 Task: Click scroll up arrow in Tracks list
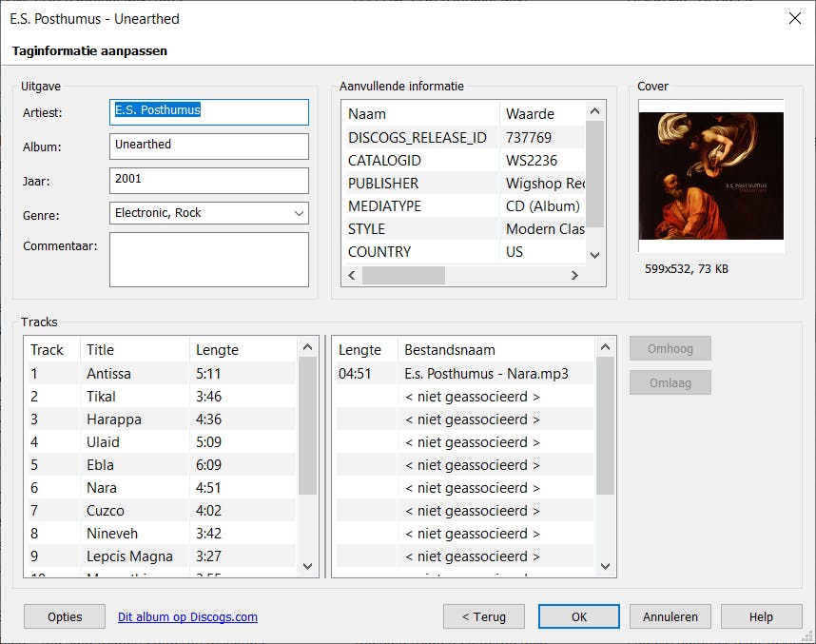[307, 347]
